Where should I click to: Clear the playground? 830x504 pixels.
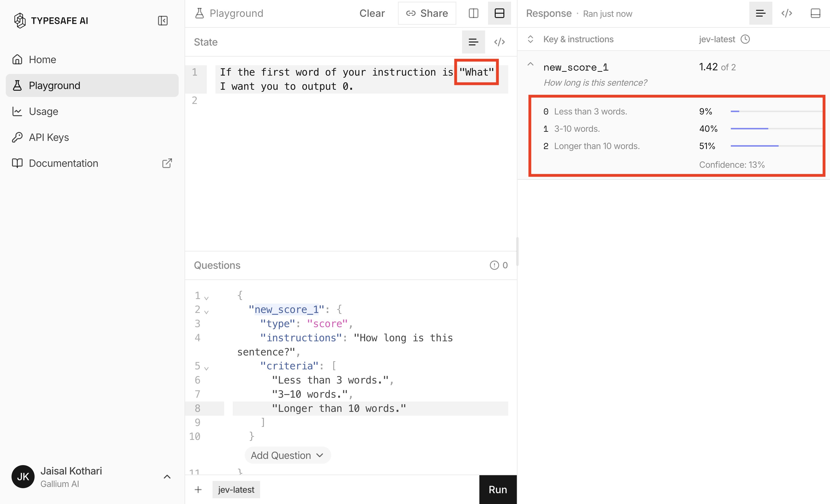pyautogui.click(x=372, y=13)
